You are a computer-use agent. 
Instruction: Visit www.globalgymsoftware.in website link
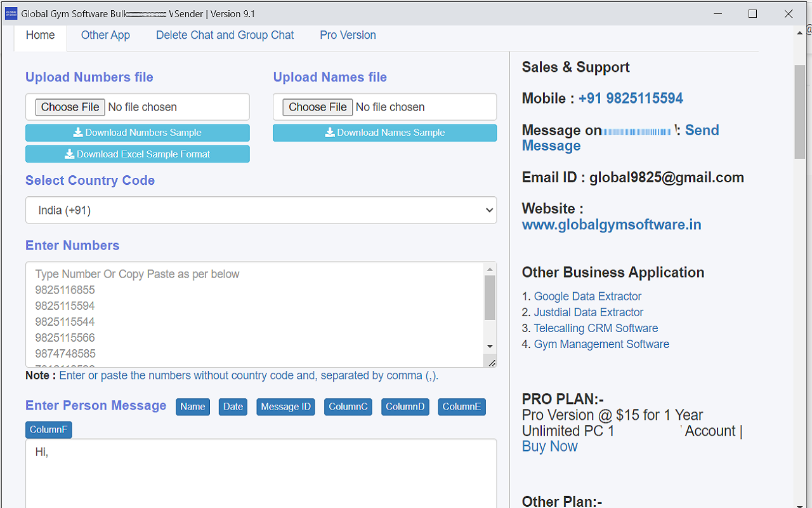[611, 224]
